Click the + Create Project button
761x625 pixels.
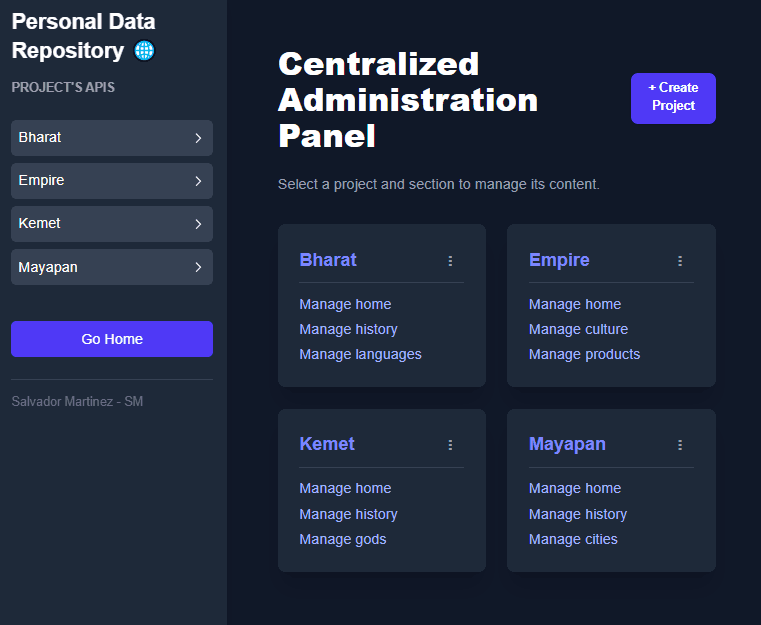point(673,99)
